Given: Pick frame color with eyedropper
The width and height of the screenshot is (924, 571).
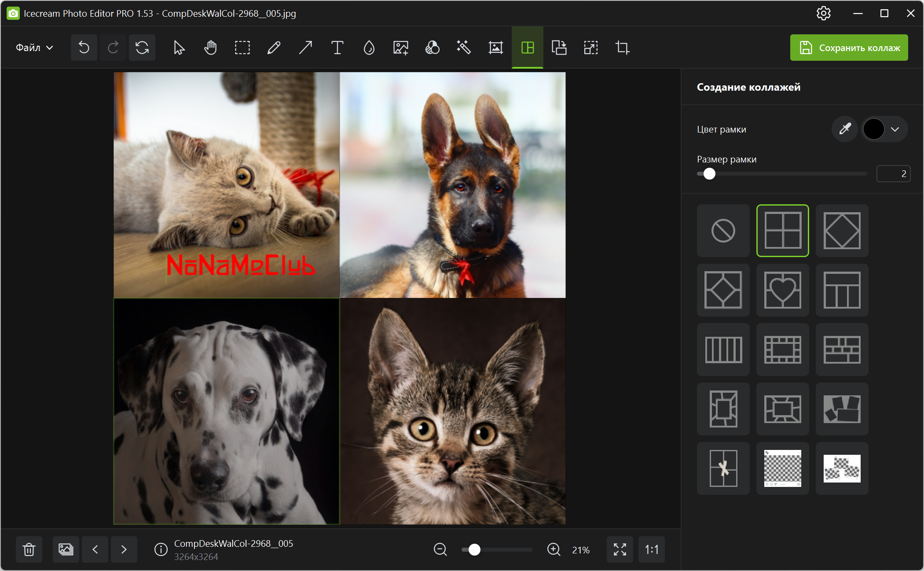Looking at the screenshot, I should tap(844, 129).
